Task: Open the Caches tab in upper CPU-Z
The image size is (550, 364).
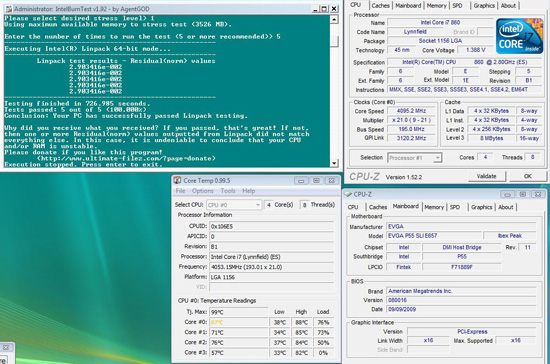Action: (380, 6)
